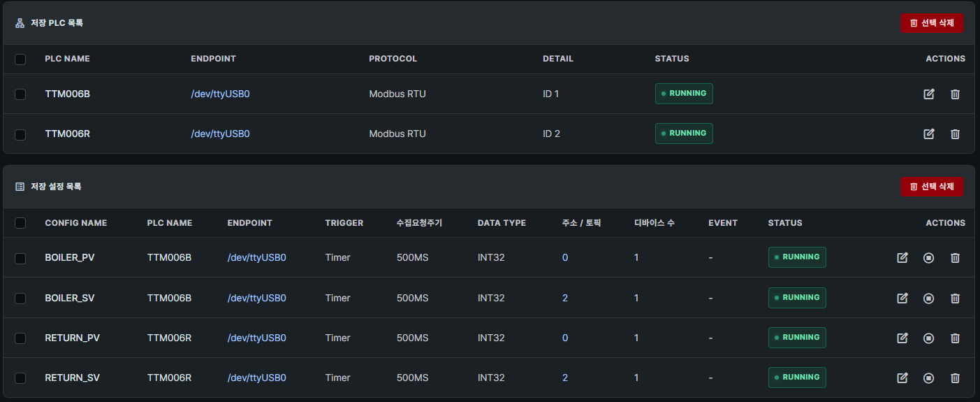The image size is (980, 402).
Task: Click the DATA TYPE column header
Action: pyautogui.click(x=502, y=223)
